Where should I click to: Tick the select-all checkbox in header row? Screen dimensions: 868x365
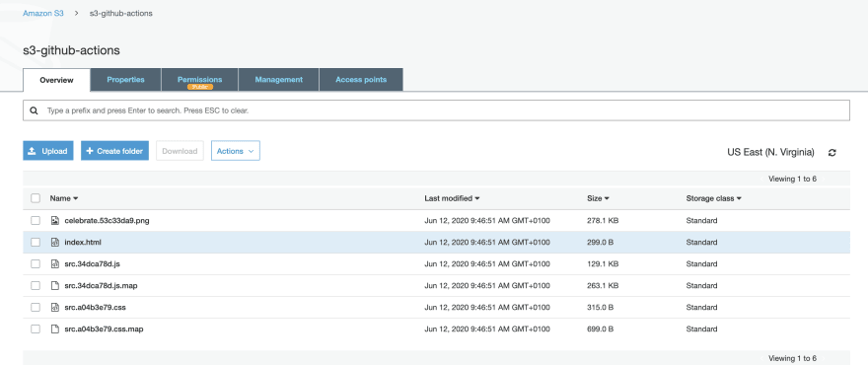pos(36,198)
